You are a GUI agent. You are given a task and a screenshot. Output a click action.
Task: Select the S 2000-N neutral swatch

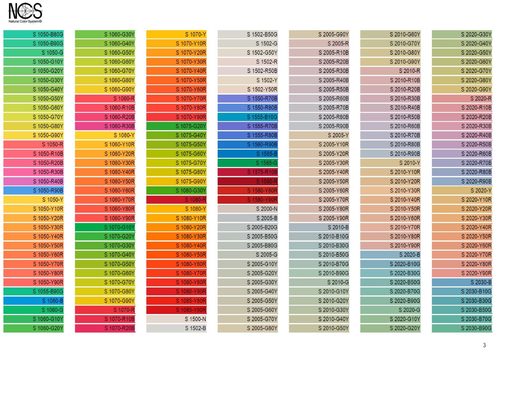tap(248, 209)
